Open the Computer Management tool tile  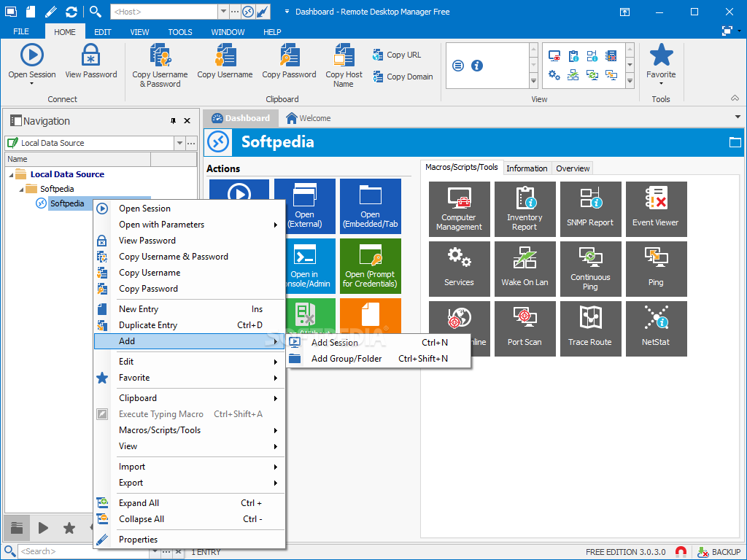pyautogui.click(x=460, y=209)
